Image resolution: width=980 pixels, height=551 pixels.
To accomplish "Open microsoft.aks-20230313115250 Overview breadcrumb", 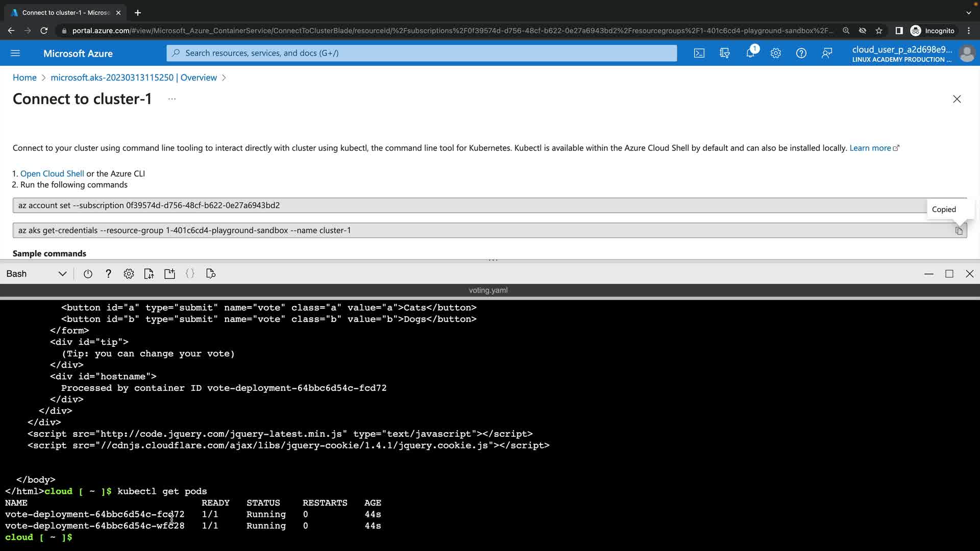I will tap(134, 78).
